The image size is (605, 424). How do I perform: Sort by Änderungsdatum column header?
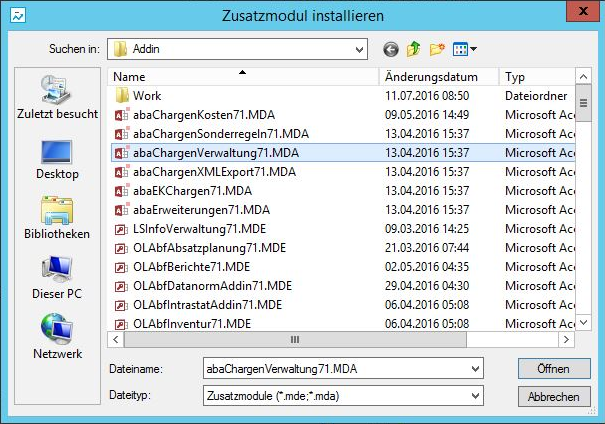[x=438, y=76]
